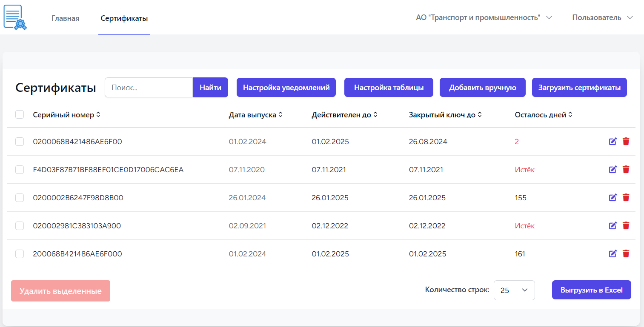Go to the Главная tab
The image size is (644, 327).
point(66,18)
